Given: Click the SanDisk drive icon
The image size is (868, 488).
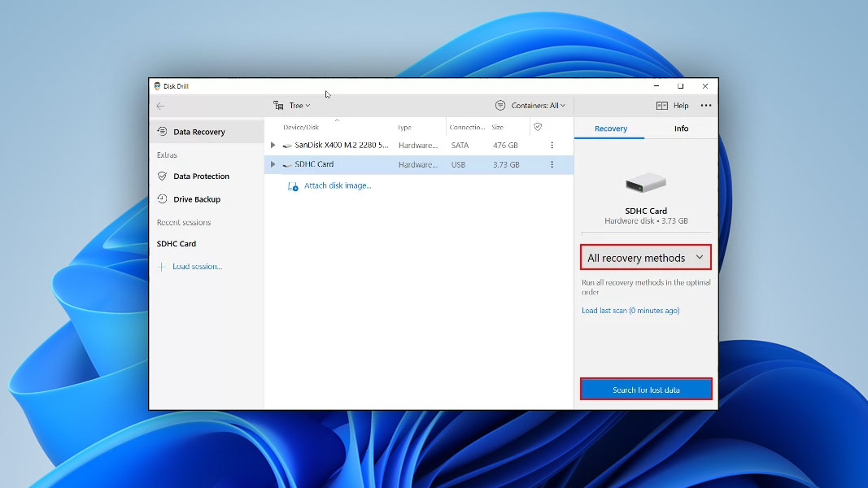Looking at the screenshot, I should [286, 146].
